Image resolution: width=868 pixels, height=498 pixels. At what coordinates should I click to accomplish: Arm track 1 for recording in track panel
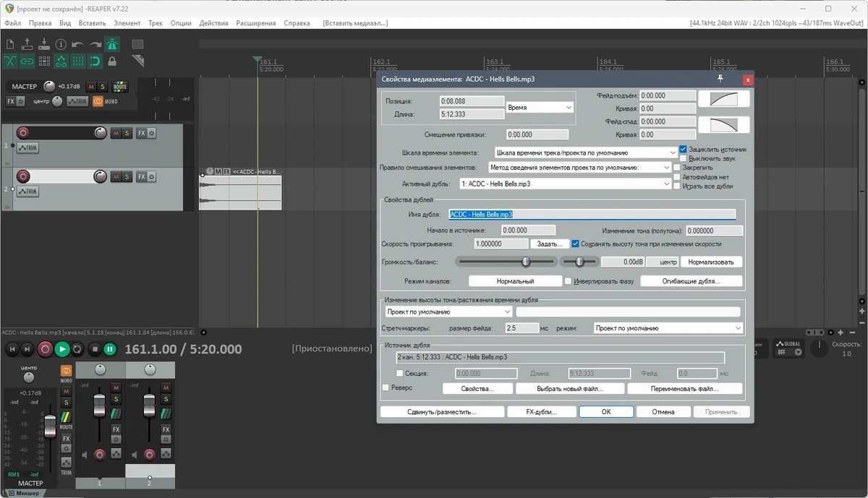[22, 133]
